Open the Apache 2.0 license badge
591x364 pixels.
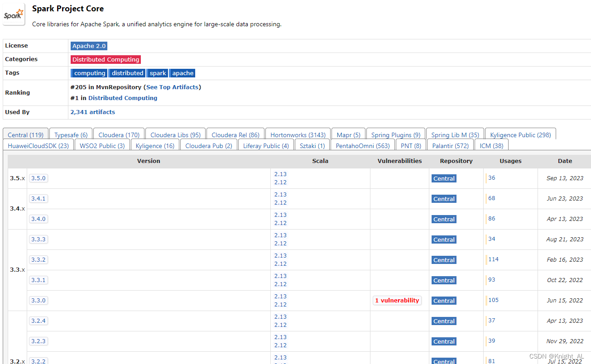pyautogui.click(x=89, y=46)
